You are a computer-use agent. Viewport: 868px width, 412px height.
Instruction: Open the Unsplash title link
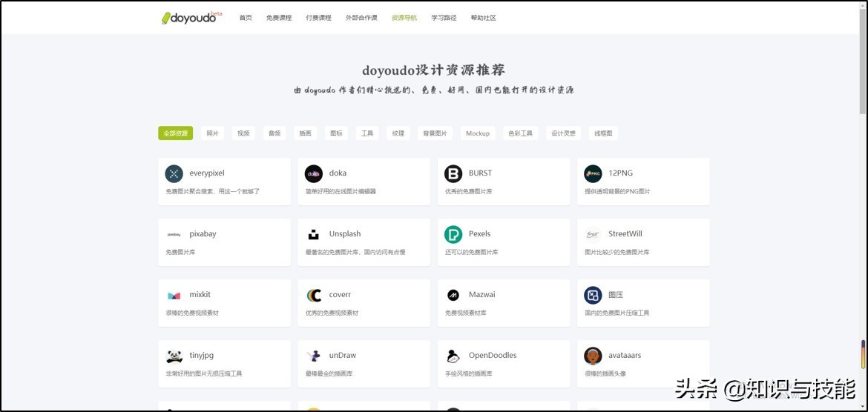point(345,234)
